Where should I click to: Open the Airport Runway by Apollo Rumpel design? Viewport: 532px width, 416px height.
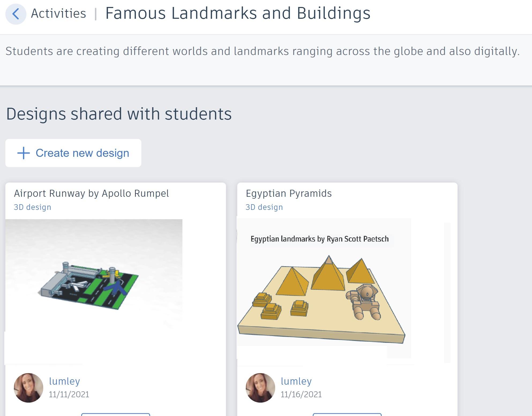(92, 193)
